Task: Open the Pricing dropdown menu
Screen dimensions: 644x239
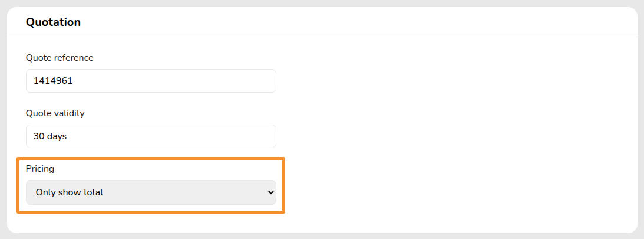Action: coord(151,192)
